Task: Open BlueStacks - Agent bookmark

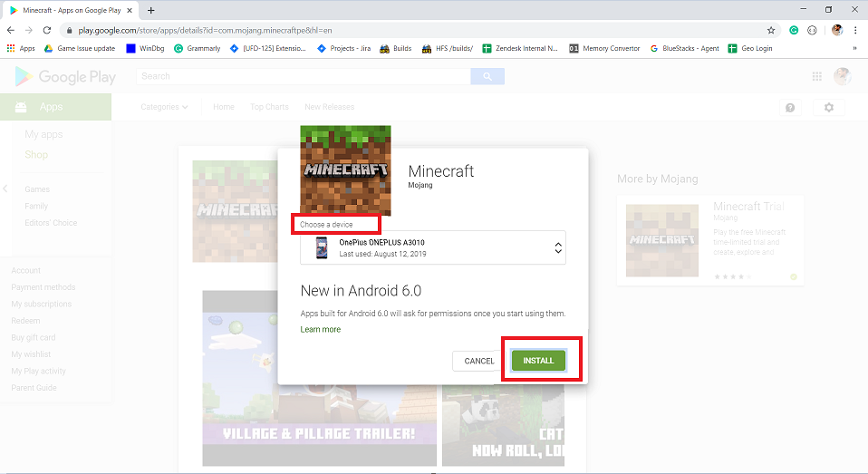Action: (684, 48)
